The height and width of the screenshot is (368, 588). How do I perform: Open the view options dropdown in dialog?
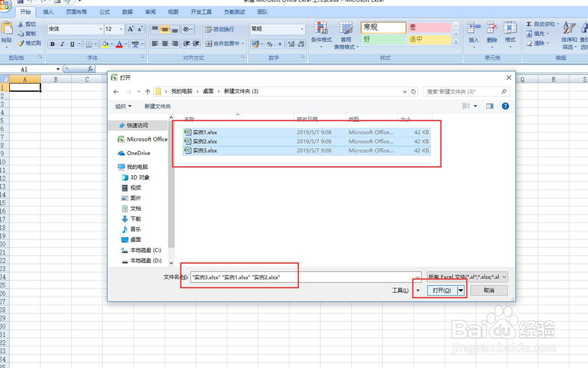point(476,106)
